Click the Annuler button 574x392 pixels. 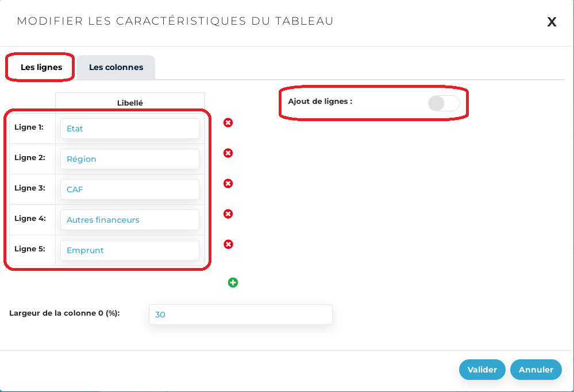536,370
